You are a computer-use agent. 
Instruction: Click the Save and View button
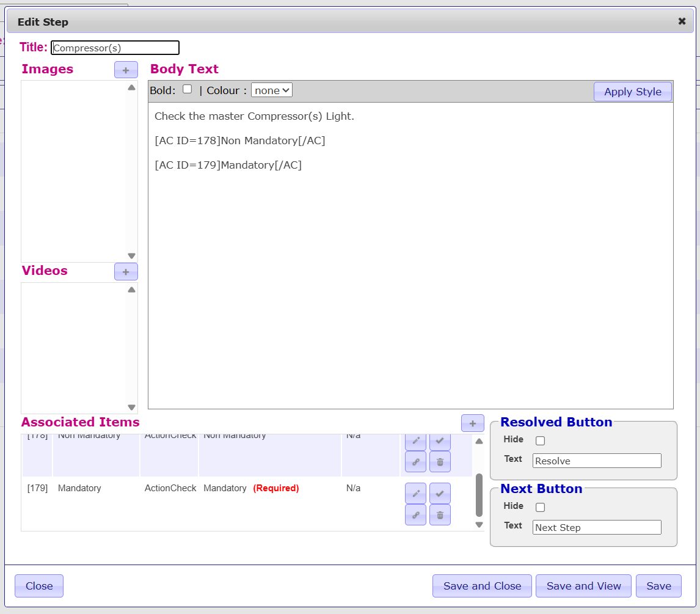click(x=583, y=586)
